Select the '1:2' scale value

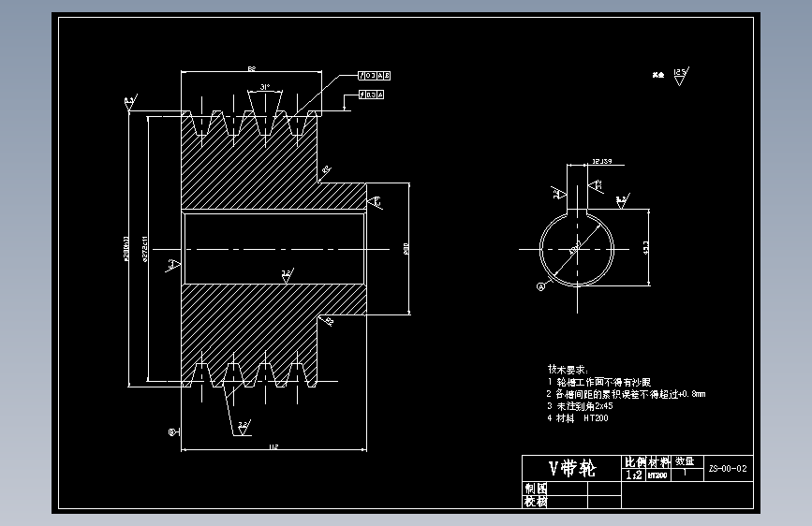[x=633, y=475]
